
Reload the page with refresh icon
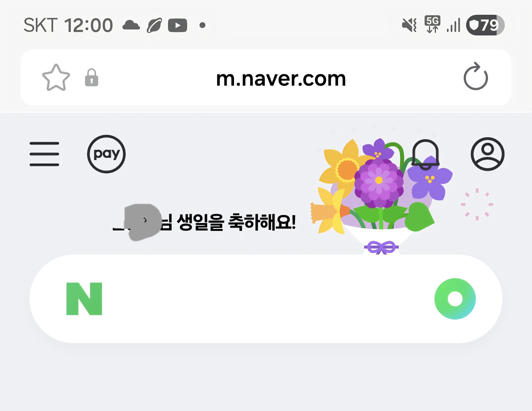475,76
